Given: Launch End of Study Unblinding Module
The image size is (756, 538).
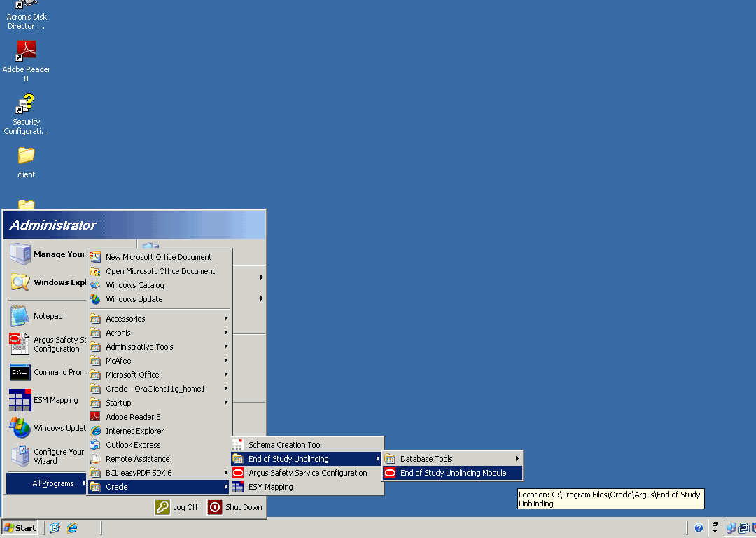Looking at the screenshot, I should (x=453, y=473).
